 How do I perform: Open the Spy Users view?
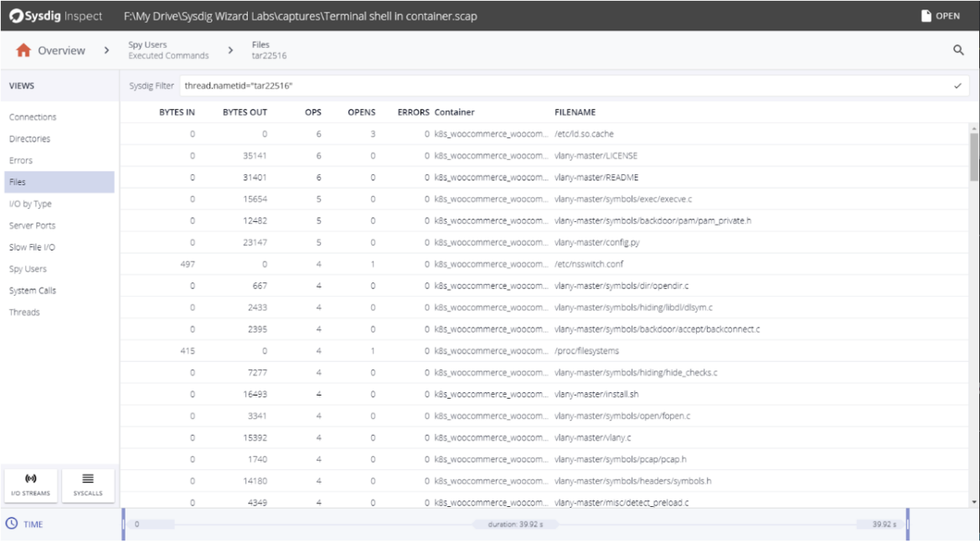click(28, 269)
